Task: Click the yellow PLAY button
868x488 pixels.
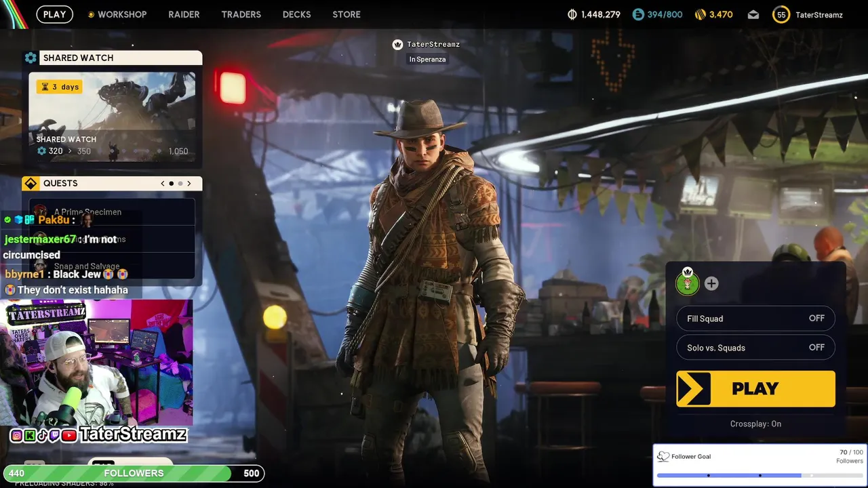Action: click(755, 389)
